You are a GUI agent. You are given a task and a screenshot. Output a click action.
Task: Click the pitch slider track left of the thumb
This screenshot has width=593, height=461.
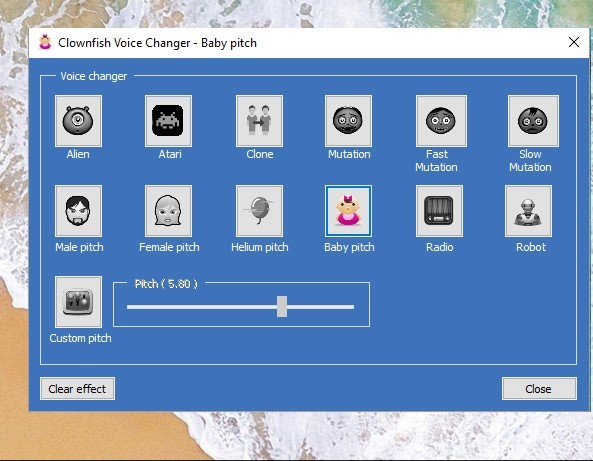tap(202, 307)
